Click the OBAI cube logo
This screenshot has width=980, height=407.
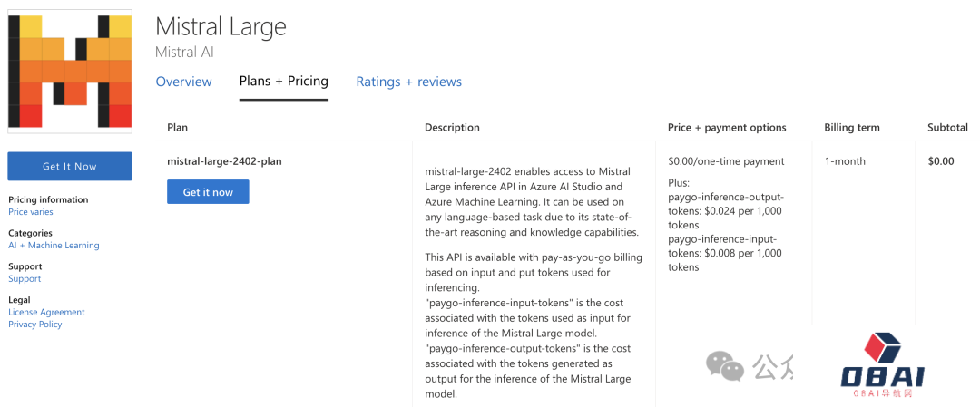[882, 349]
